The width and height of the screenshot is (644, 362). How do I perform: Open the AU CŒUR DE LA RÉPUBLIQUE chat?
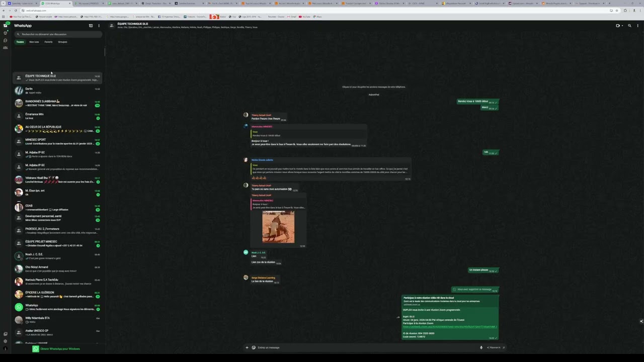[x=58, y=129]
